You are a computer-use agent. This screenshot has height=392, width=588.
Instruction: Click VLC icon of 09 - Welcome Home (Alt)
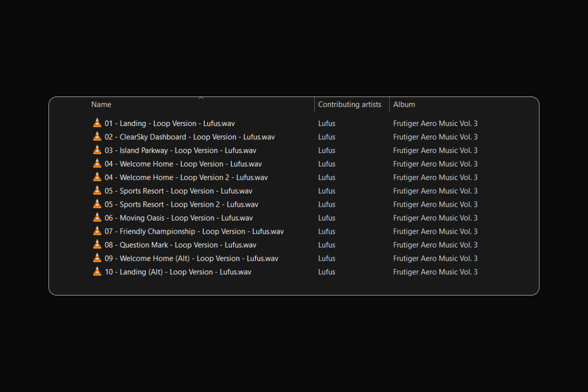97,258
